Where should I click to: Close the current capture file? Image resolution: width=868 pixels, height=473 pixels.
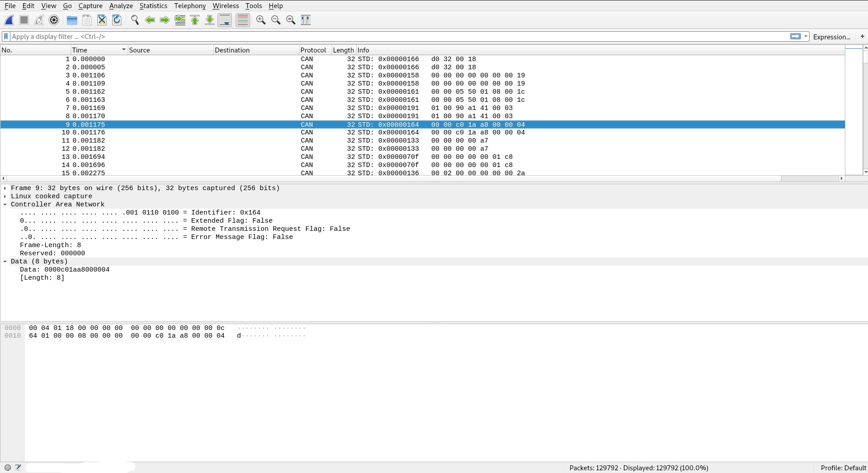[x=101, y=20]
